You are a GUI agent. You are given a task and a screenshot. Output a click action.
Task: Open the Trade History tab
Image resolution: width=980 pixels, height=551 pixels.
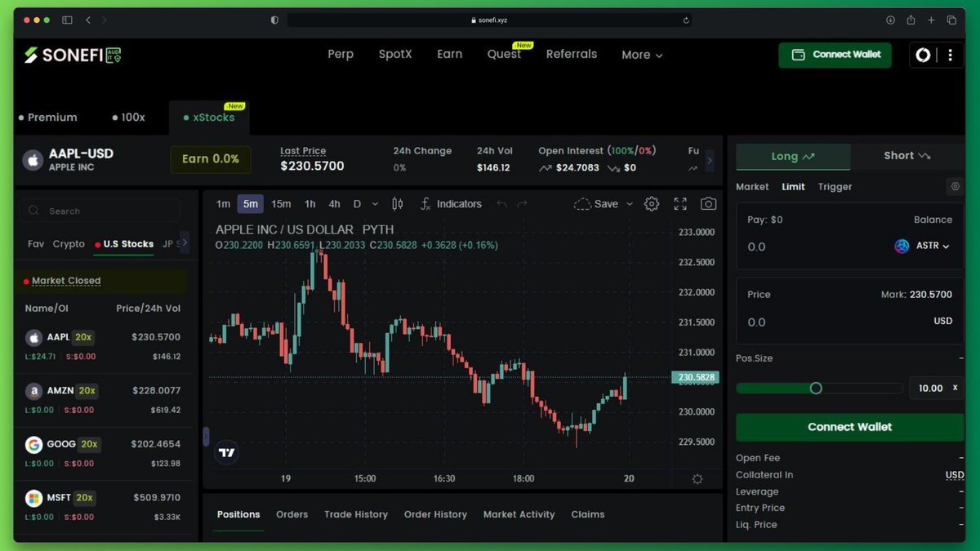(355, 514)
